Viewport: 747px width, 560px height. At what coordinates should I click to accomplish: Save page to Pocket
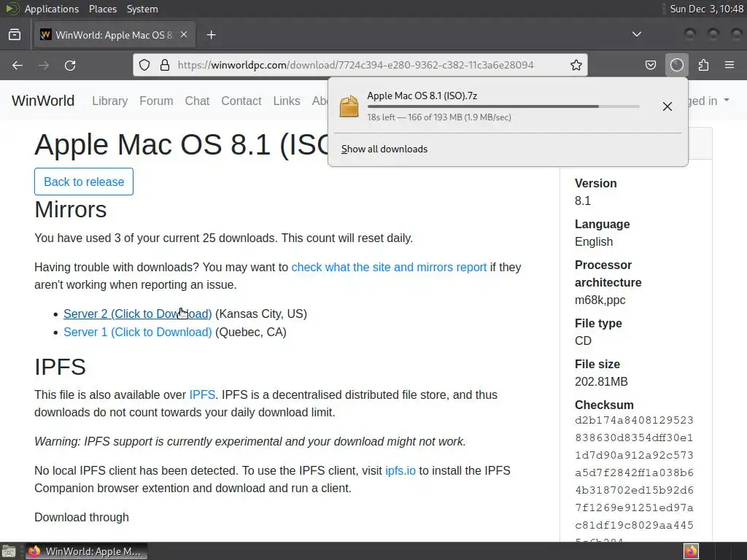(x=651, y=65)
